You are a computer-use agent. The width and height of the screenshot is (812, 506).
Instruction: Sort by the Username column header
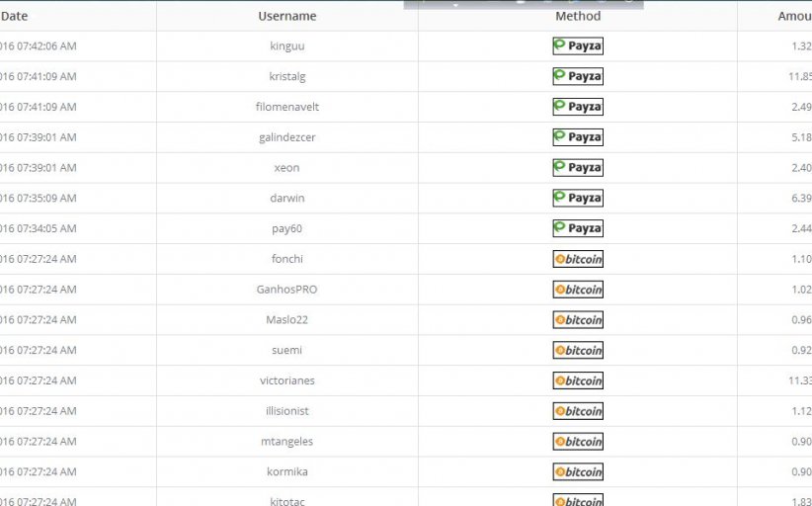point(287,16)
